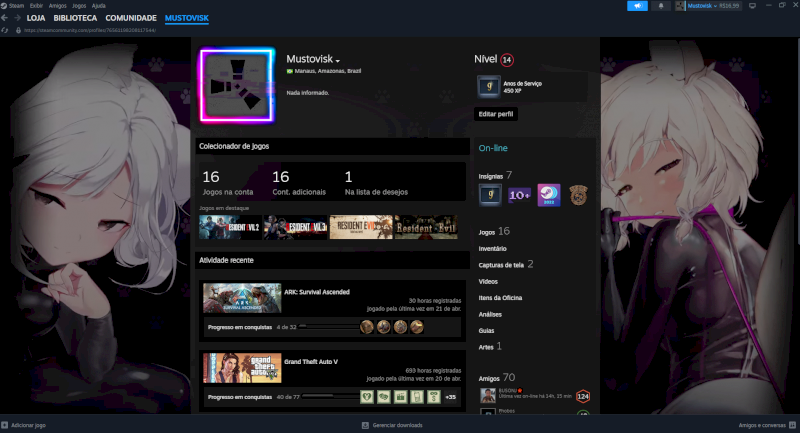Click the fourth ARK achievement icon
This screenshot has width=800, height=433.
[417, 327]
